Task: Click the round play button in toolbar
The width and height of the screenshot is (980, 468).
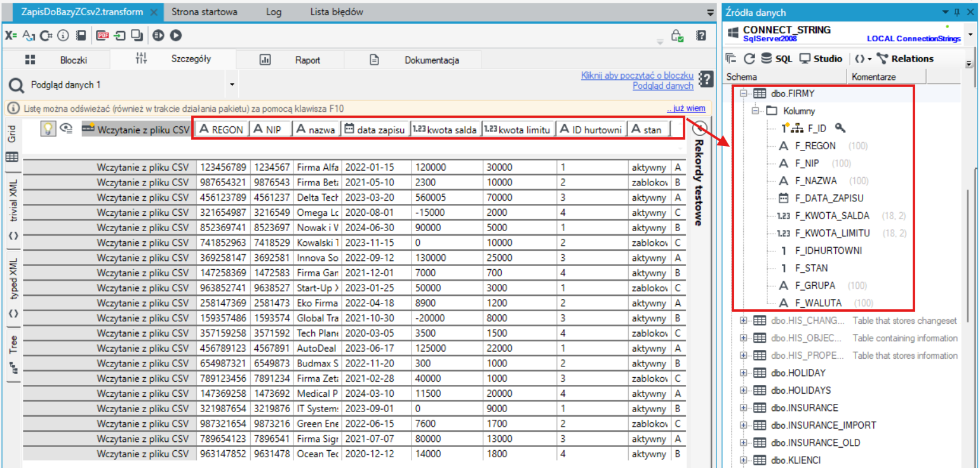Action: pyautogui.click(x=176, y=36)
